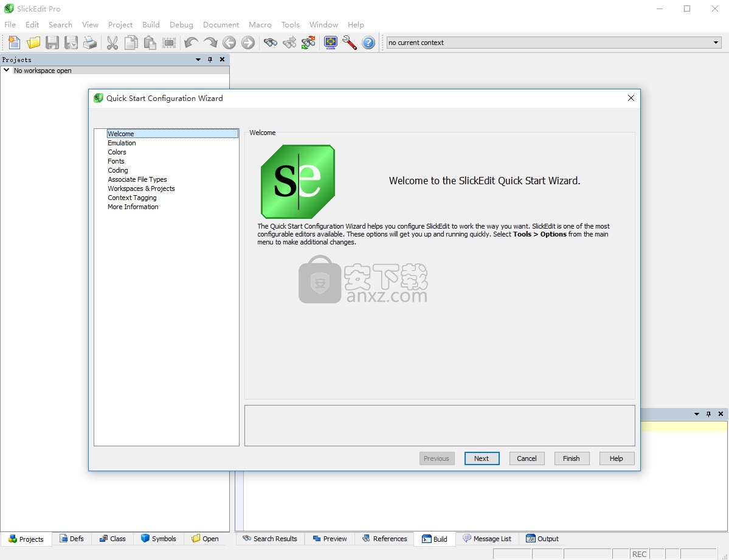Viewport: 729px width, 560px height.
Task: Open the File menu
Action: tap(10, 25)
